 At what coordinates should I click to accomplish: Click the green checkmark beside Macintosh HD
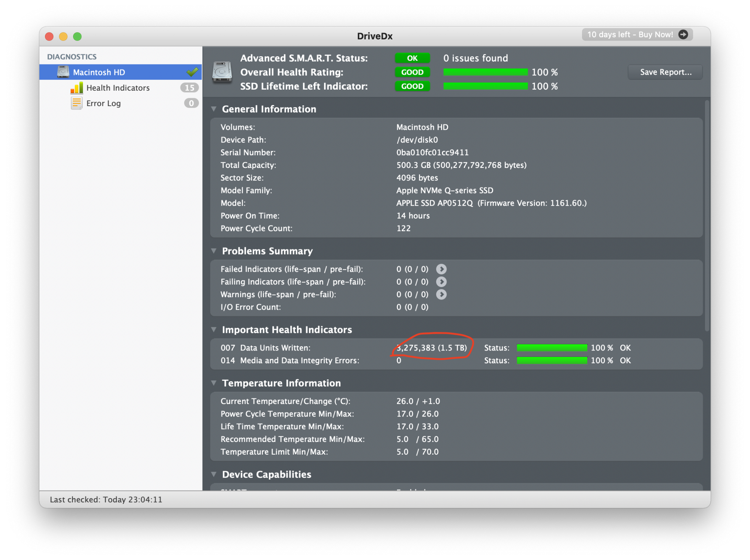click(x=192, y=72)
